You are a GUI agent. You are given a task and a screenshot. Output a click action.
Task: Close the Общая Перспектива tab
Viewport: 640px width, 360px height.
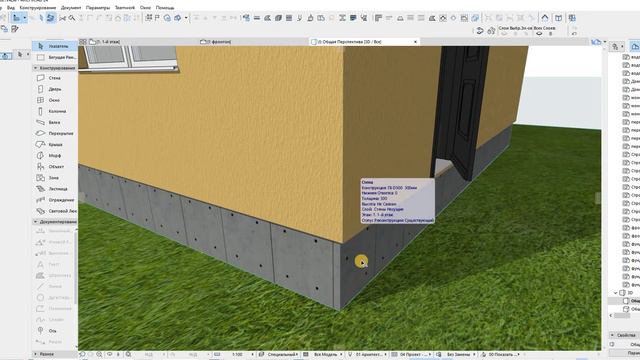pyautogui.click(x=416, y=42)
